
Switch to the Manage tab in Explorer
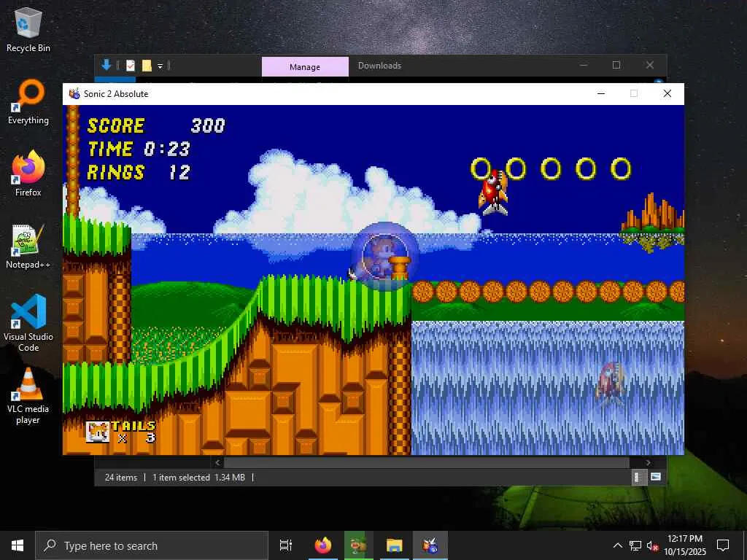tap(305, 66)
